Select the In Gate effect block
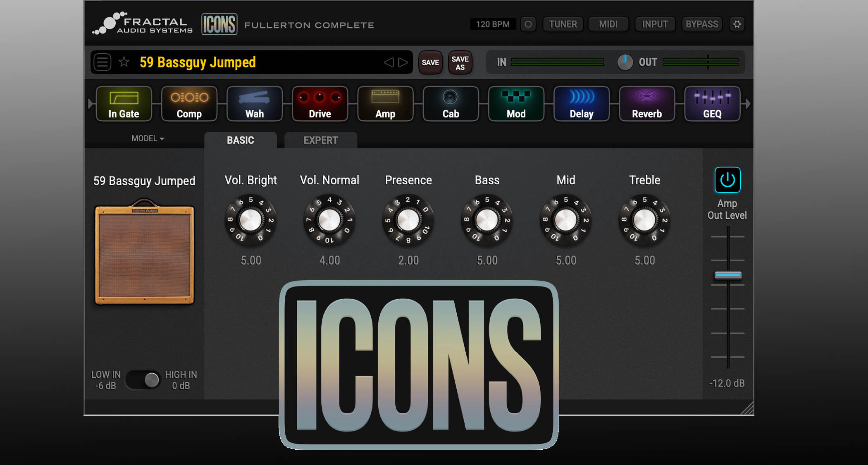This screenshot has width=868, height=465. [x=124, y=103]
